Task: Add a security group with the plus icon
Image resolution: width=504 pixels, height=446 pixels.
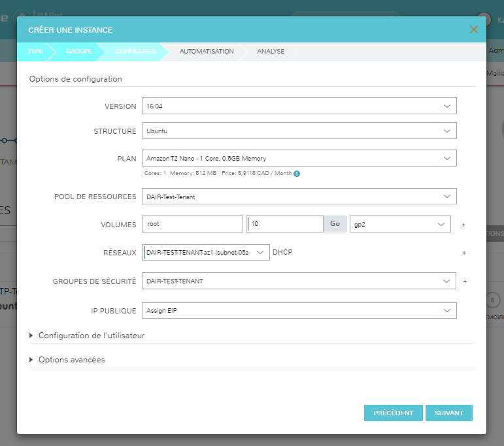Action: click(465, 281)
